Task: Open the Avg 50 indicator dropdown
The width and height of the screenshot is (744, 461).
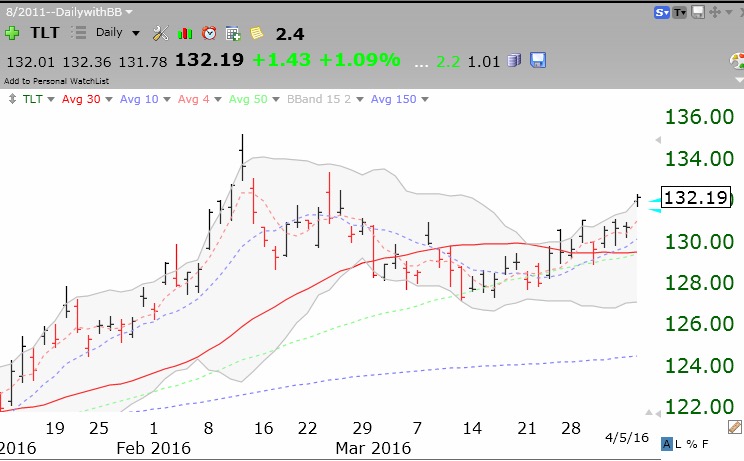Action: click(276, 100)
